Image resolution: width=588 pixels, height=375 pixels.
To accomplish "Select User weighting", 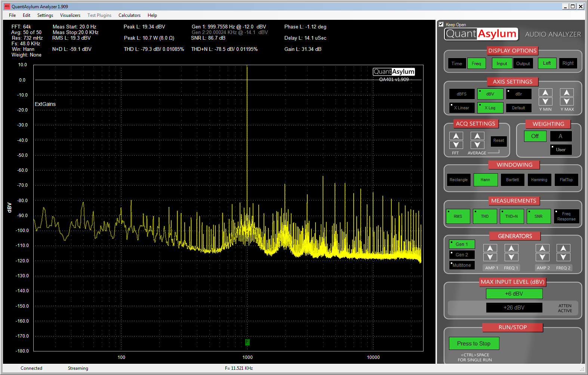I will [x=561, y=150].
